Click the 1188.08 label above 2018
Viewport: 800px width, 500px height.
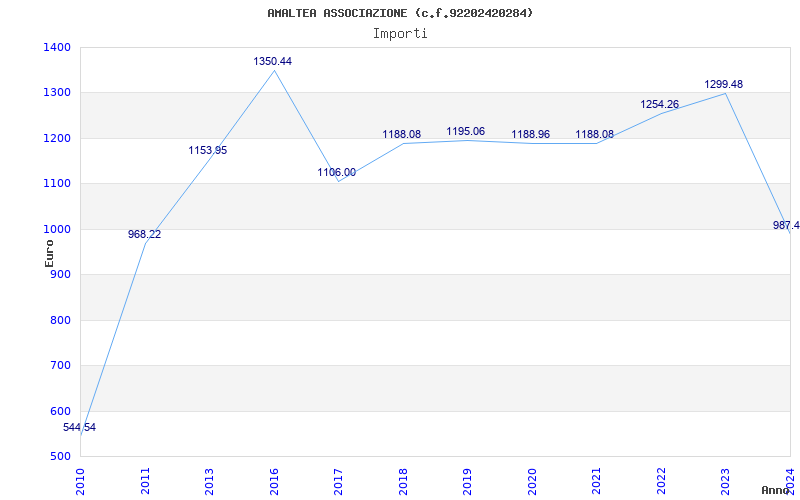tap(402, 134)
